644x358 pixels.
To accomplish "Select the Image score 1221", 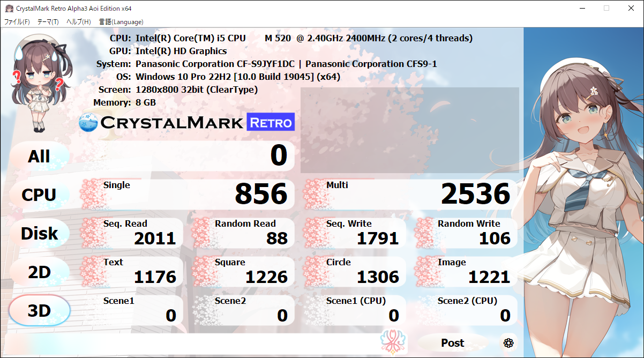I will 489,277.
